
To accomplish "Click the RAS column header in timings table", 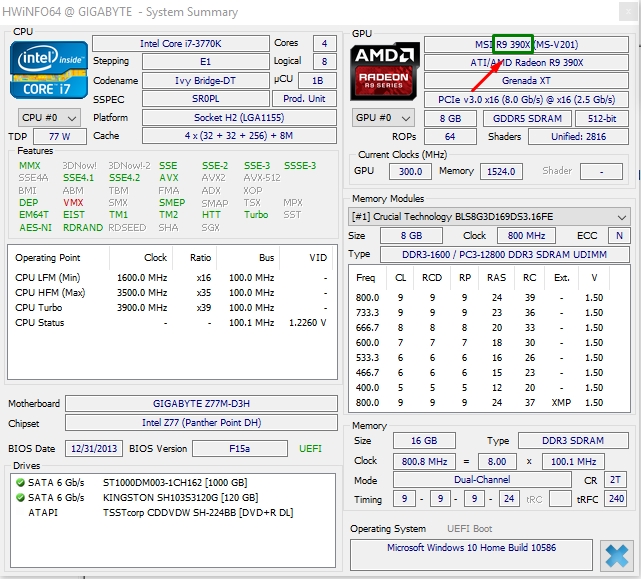I will [x=496, y=278].
